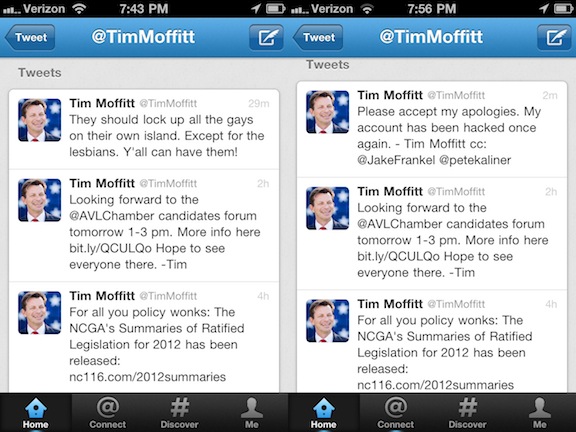The width and height of the screenshot is (576, 432).
Task: Go back with left Tweet button
Action: point(30,37)
